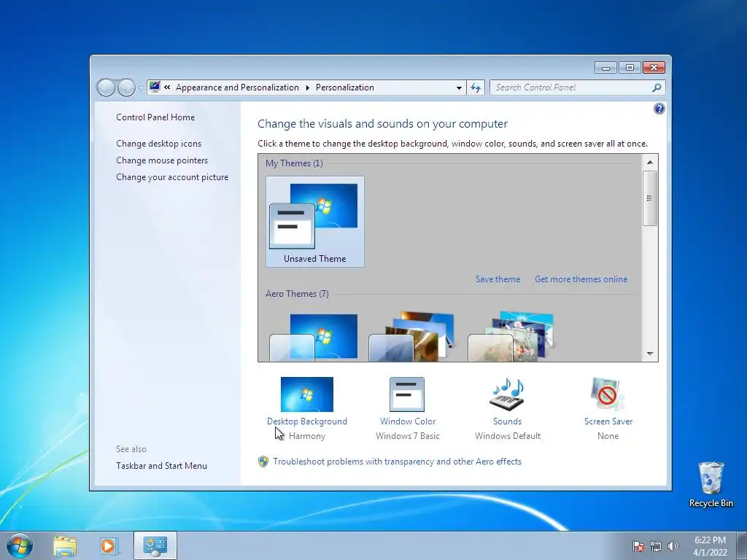
Task: Open the recent pages dropdown beside nav arrows
Action: (140, 87)
